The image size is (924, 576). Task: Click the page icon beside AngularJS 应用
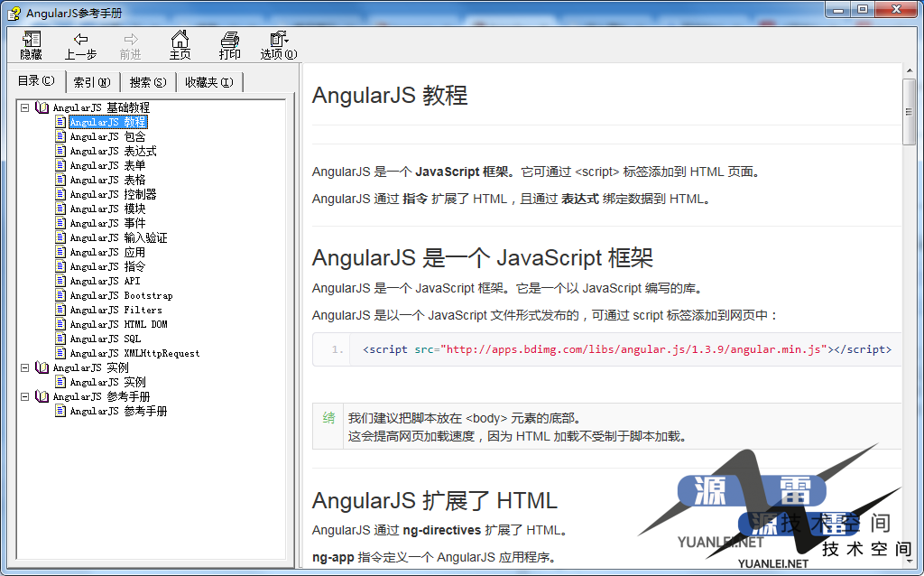[60, 252]
